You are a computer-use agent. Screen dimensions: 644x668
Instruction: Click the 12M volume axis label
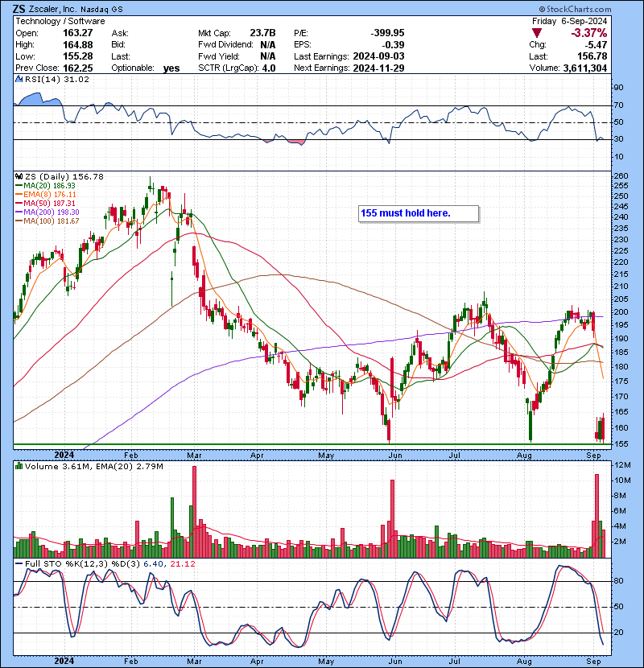[x=623, y=465]
